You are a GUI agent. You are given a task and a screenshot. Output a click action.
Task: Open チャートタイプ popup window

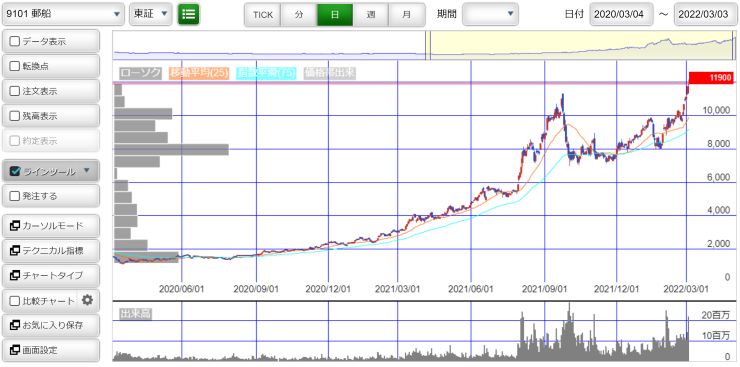[51, 275]
